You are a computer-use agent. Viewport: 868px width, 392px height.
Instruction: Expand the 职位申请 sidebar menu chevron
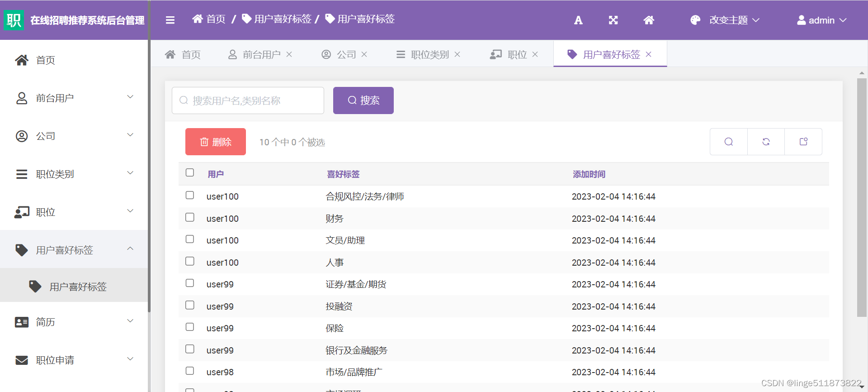(x=130, y=359)
